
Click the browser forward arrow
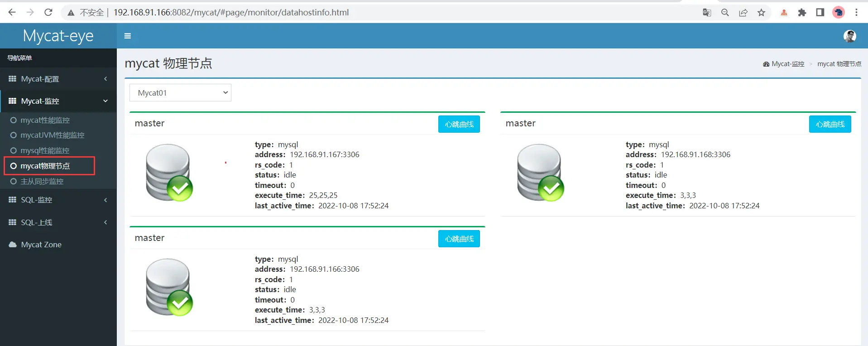coord(30,12)
